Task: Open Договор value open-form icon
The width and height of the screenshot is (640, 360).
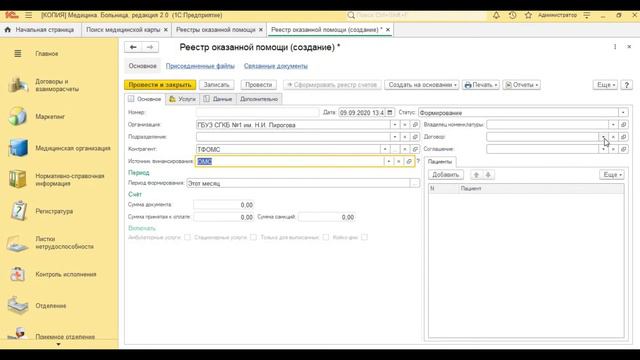Action: click(x=623, y=137)
